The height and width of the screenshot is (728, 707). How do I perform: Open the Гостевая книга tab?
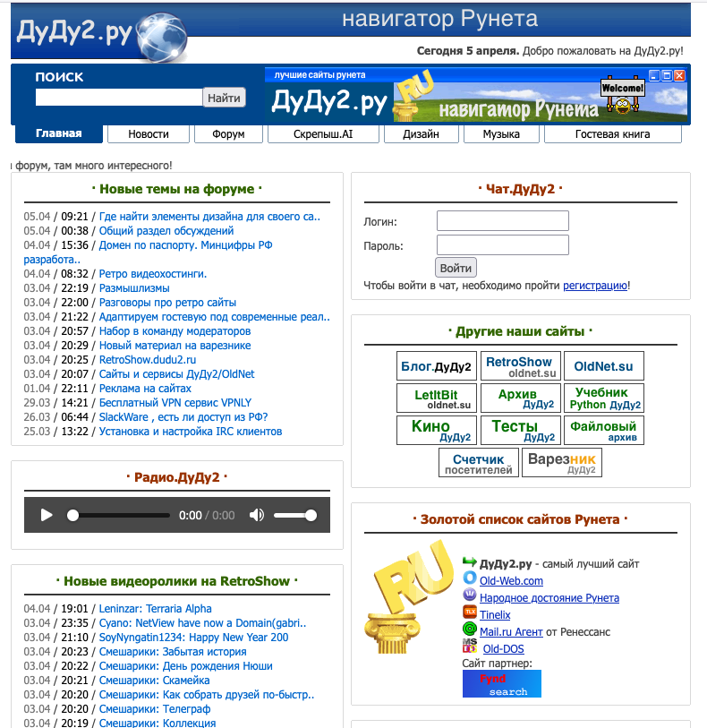coord(612,134)
